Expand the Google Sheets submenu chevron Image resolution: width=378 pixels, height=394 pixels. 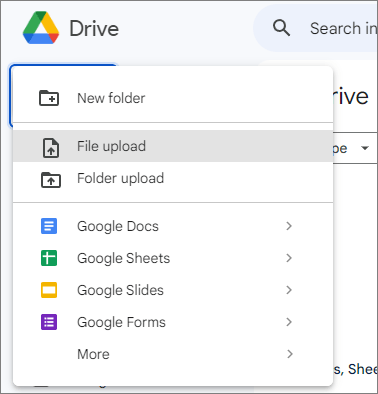click(289, 258)
